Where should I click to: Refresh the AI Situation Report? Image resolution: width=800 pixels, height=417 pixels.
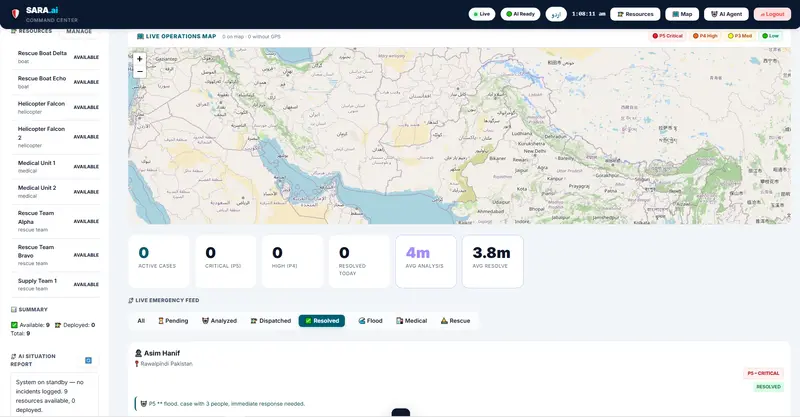88,360
